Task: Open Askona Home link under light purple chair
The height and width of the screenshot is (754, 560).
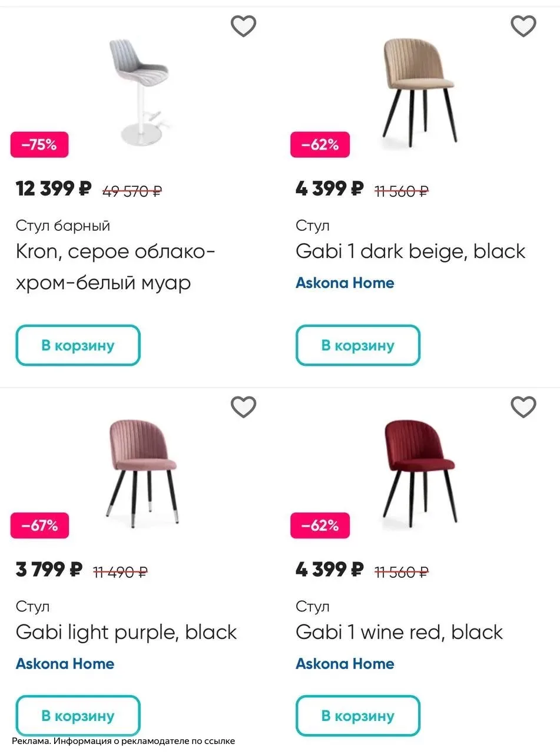Action: [x=65, y=664]
